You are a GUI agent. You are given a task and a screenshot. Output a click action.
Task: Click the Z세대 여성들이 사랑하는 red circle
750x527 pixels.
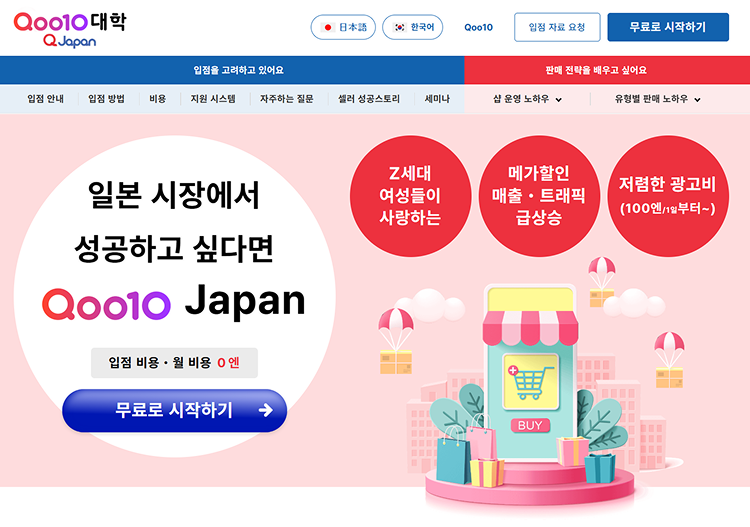pos(410,196)
